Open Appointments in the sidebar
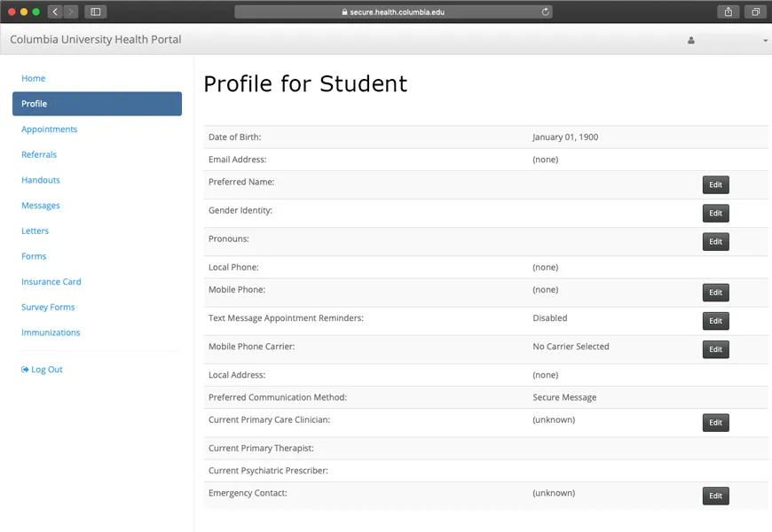The image size is (772, 532). pyautogui.click(x=49, y=129)
